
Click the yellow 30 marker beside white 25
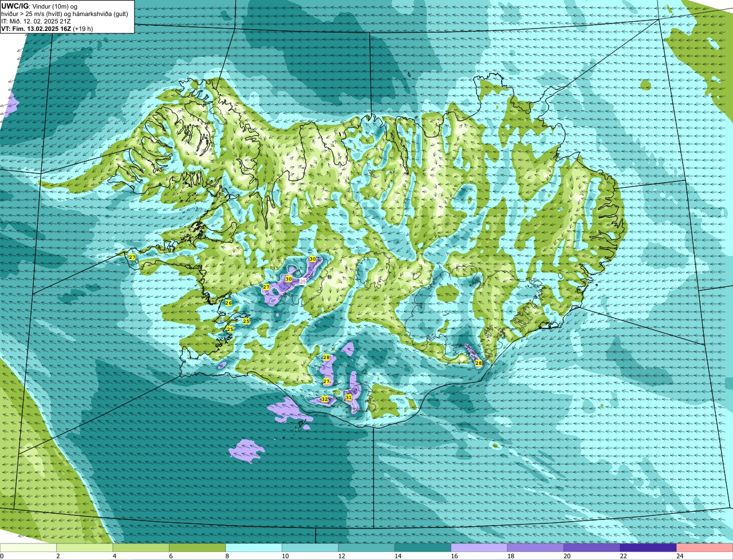pyautogui.click(x=289, y=279)
